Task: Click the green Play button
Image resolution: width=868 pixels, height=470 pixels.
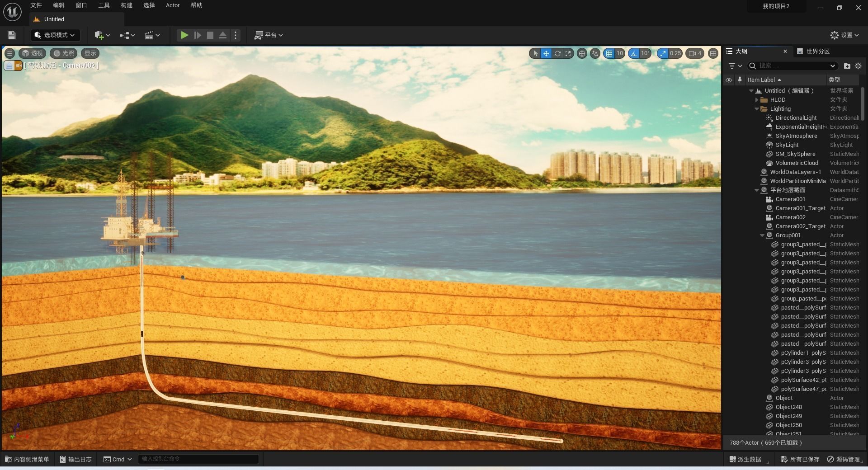Action: click(x=184, y=35)
